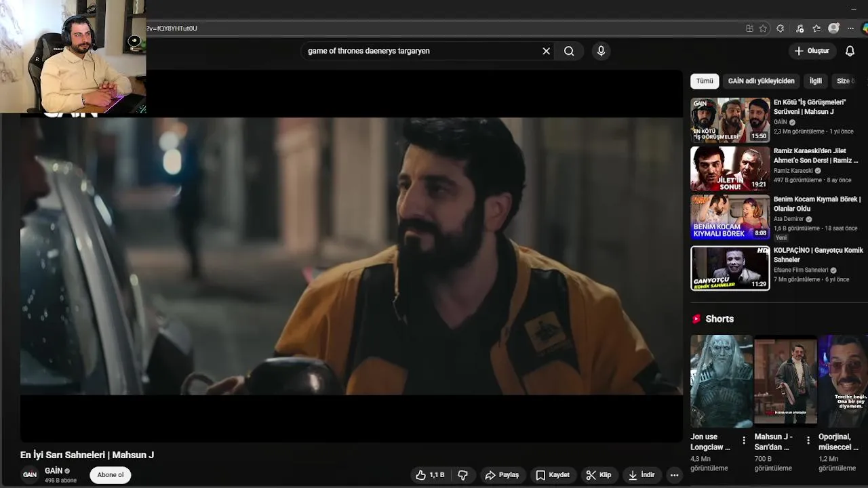Select the İlgili filter chip
This screenshot has width=868, height=488.
click(x=815, y=81)
